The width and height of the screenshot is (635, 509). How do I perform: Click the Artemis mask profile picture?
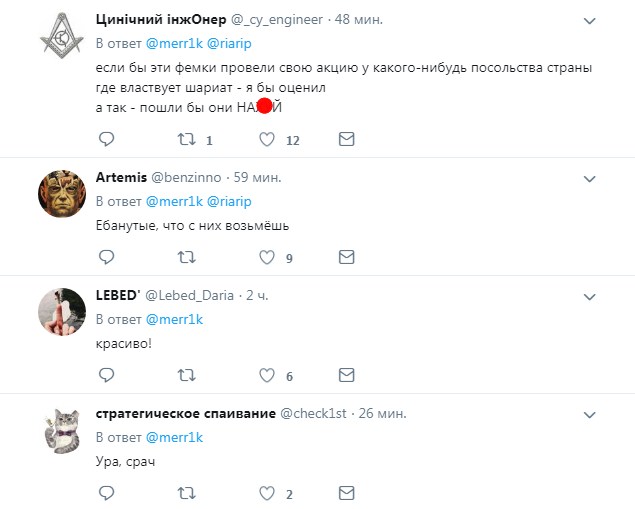coord(63,194)
